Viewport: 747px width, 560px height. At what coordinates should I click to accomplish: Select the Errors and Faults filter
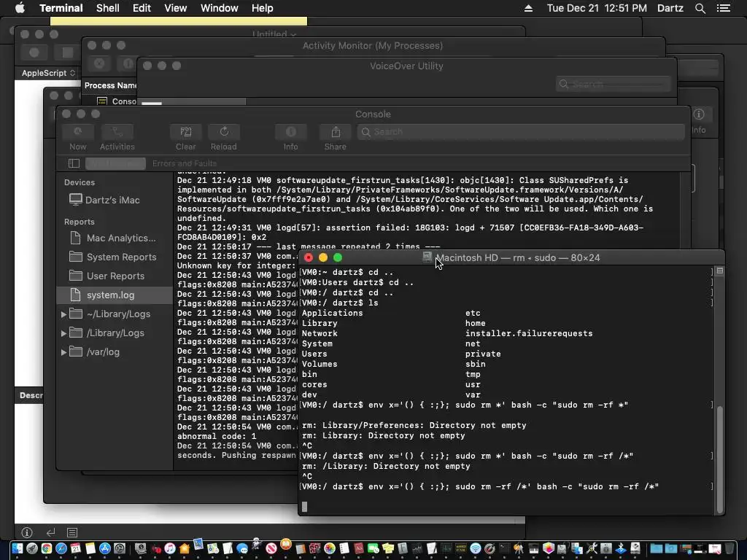185,163
